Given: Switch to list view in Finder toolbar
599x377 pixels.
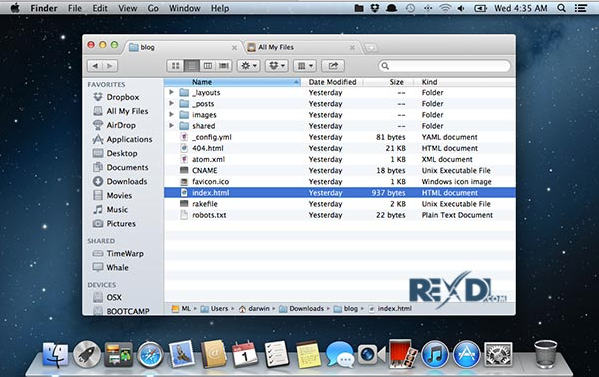Looking at the screenshot, I should [x=192, y=66].
